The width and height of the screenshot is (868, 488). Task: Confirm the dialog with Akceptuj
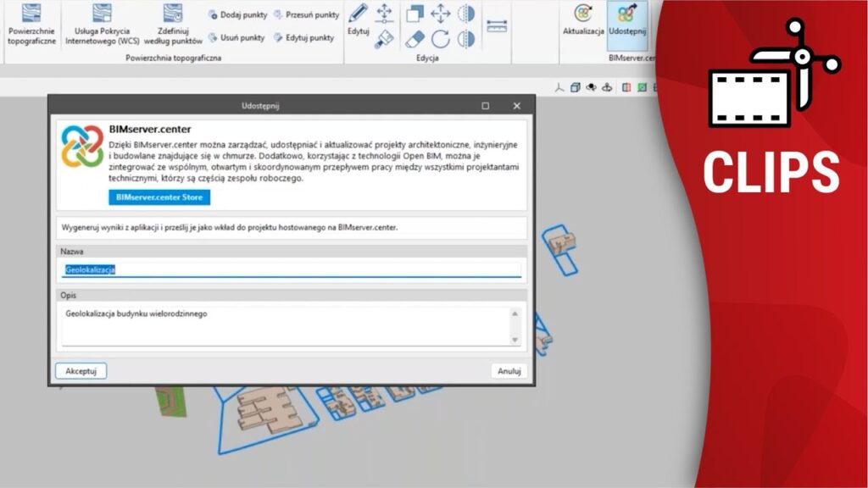tap(81, 371)
